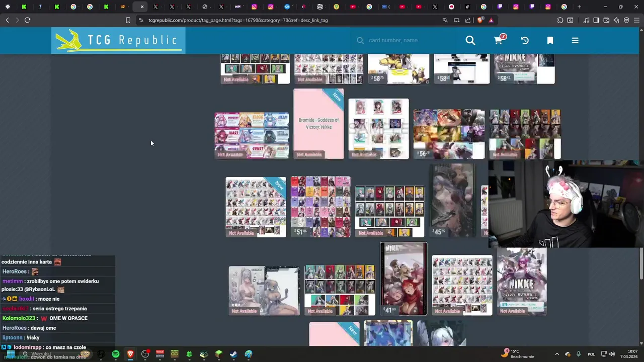Image resolution: width=644 pixels, height=362 pixels.
Task: Switch the POL keyboard language indicator
Action: [591, 354]
